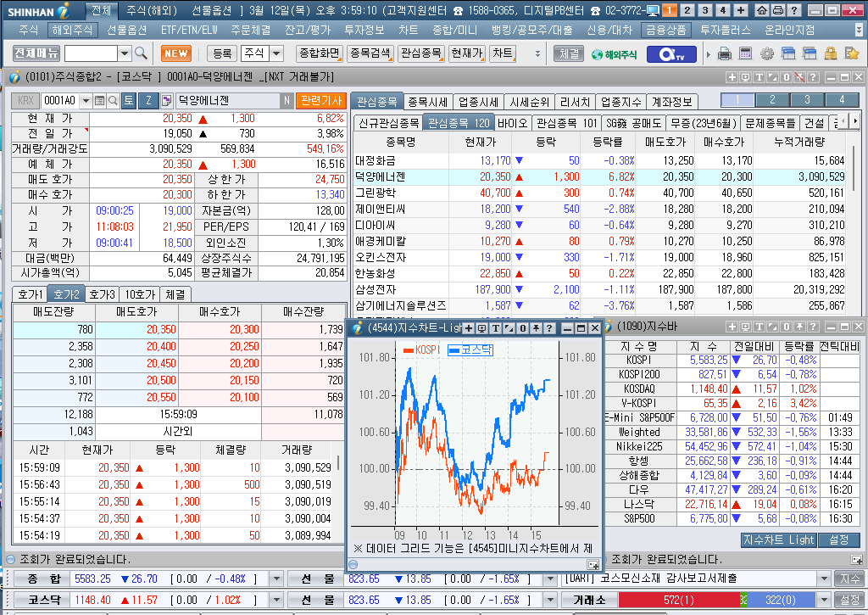Viewport: 868px width, 615px height.
Task: Toggle the KOSPI series in chart legend
Action: click(421, 350)
